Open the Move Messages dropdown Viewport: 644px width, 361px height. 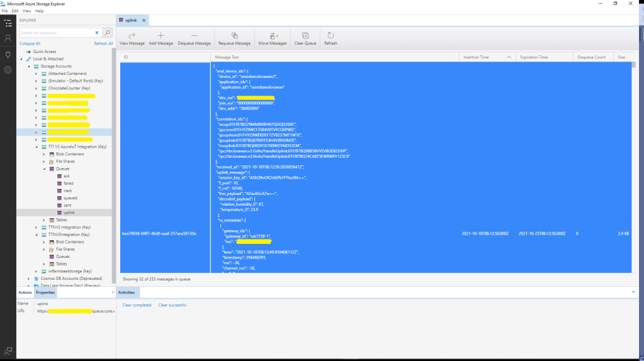273,36
